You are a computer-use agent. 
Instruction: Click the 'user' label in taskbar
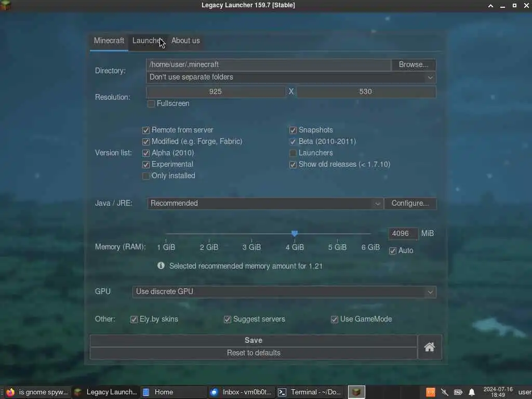[x=525, y=392]
